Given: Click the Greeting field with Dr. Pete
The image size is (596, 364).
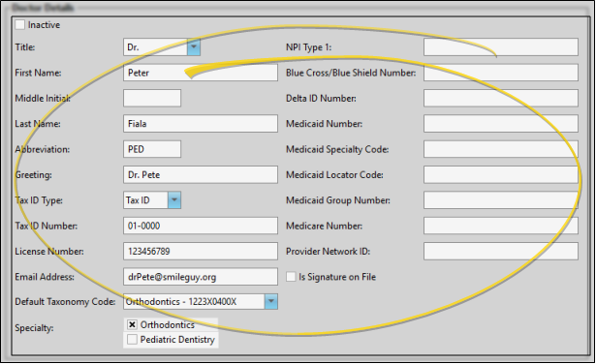Looking at the screenshot, I should (x=201, y=174).
